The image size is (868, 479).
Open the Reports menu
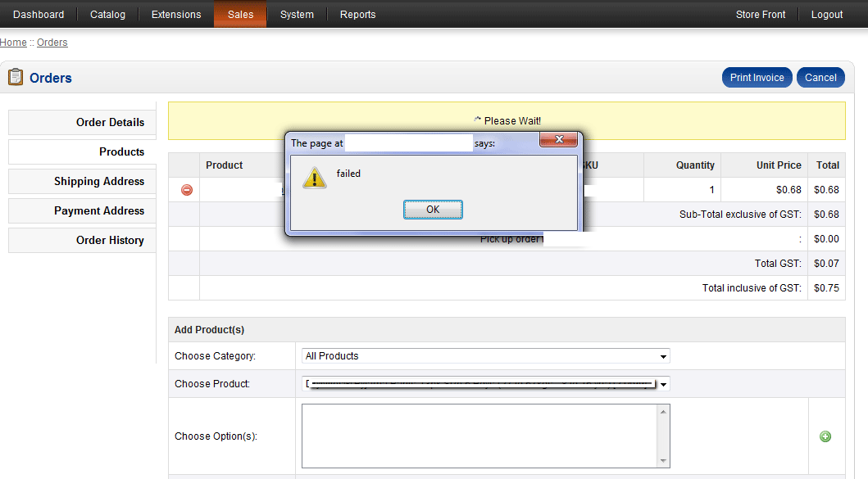point(357,15)
